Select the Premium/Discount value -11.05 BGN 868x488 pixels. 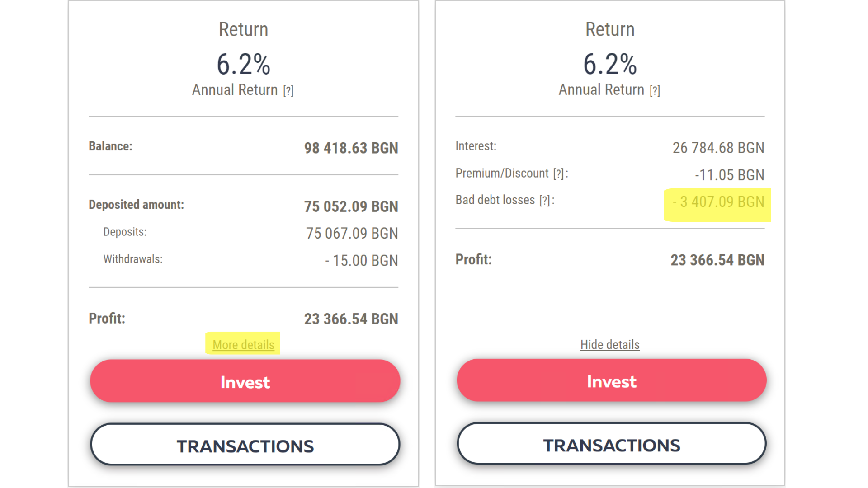[x=729, y=175]
